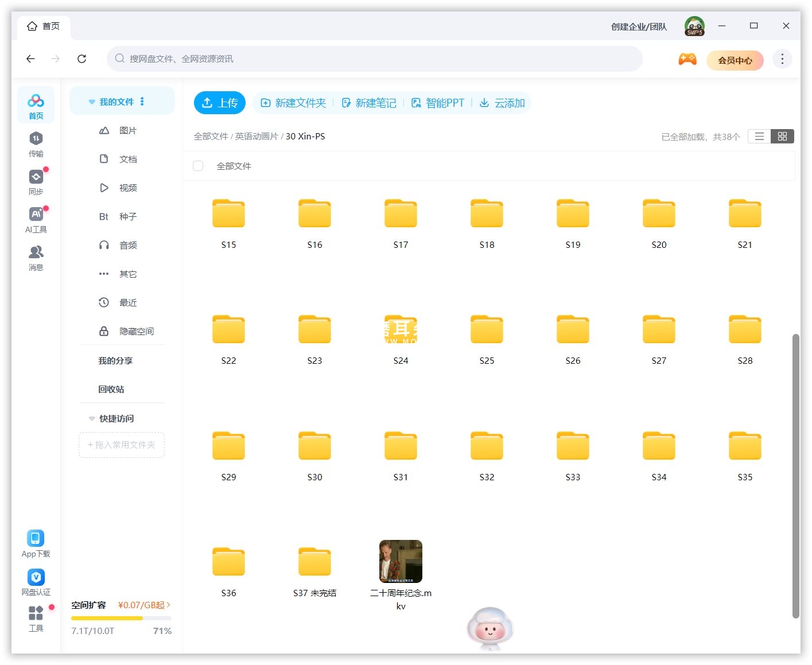Open the three-dot menu next to 我的文件

[142, 101]
